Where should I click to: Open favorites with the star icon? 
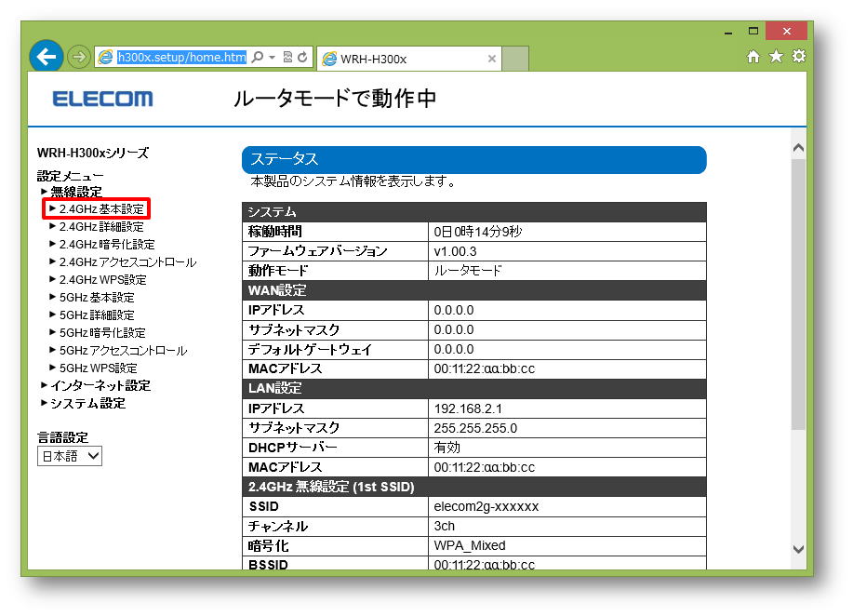tap(776, 56)
